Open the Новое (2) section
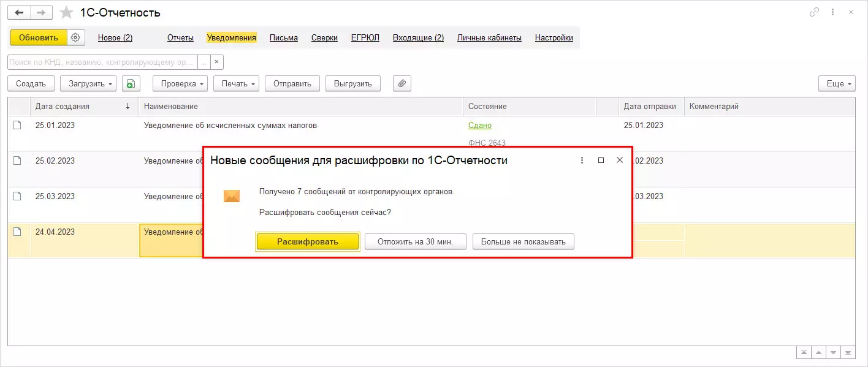Screen dimensions: 868x367 click(115, 37)
